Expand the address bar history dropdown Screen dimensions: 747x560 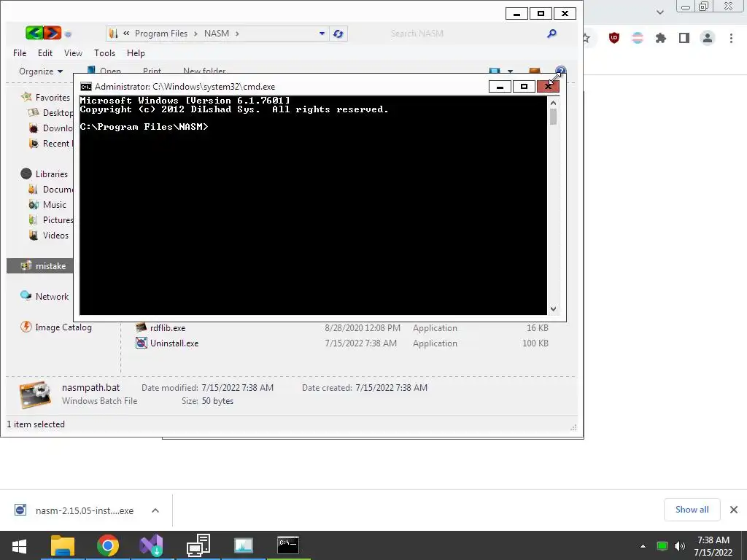[322, 34]
